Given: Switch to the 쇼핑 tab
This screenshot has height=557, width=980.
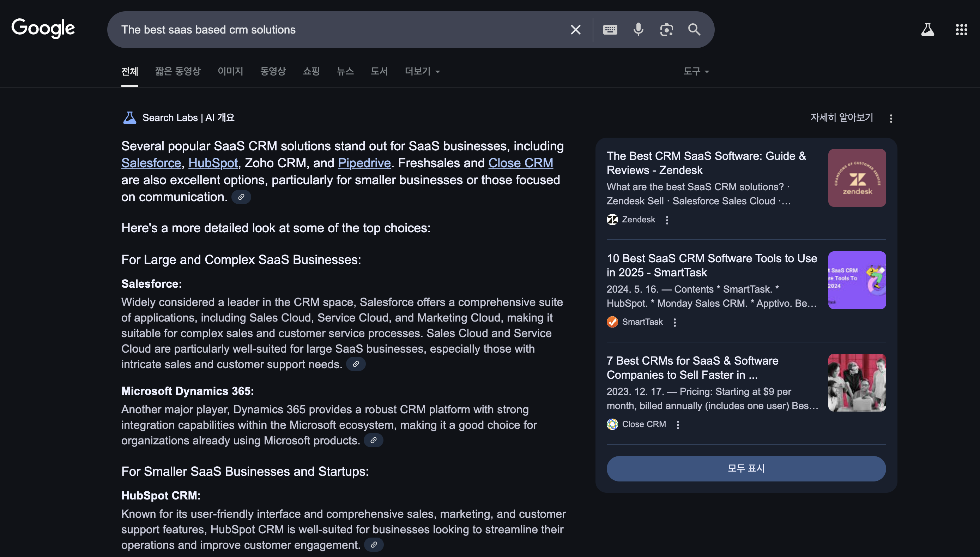Looking at the screenshot, I should [311, 72].
